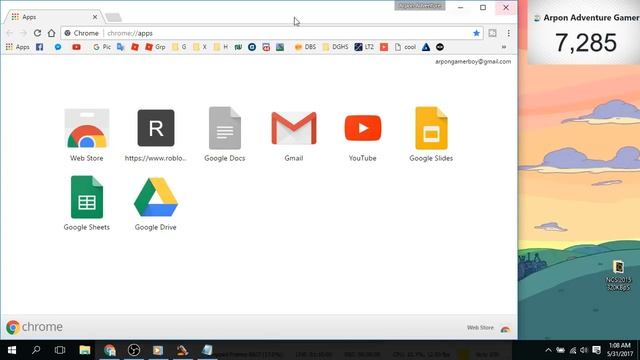The image size is (640, 360).
Task: Open the Windows Start menu
Action: pyautogui.click(x=12, y=350)
